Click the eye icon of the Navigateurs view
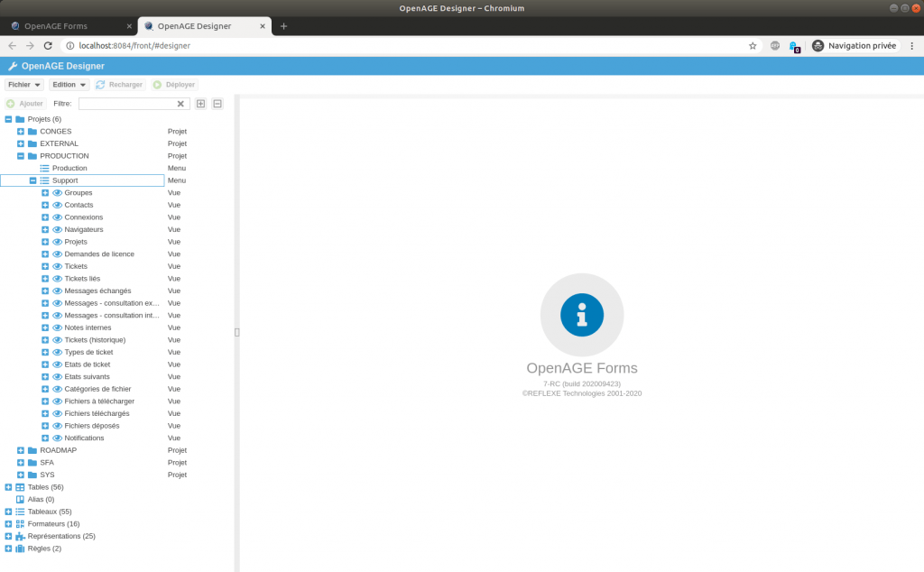 tap(57, 230)
